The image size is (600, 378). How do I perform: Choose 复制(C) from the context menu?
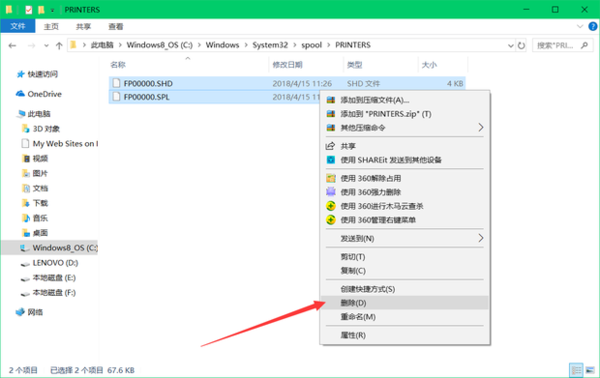coord(404,270)
